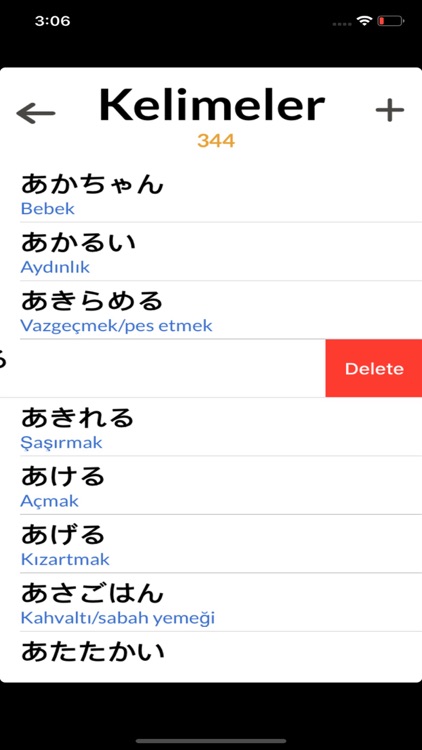Screen dimensions: 422x750
Task: Tap the 344 word count label
Action: pyautogui.click(x=216, y=141)
